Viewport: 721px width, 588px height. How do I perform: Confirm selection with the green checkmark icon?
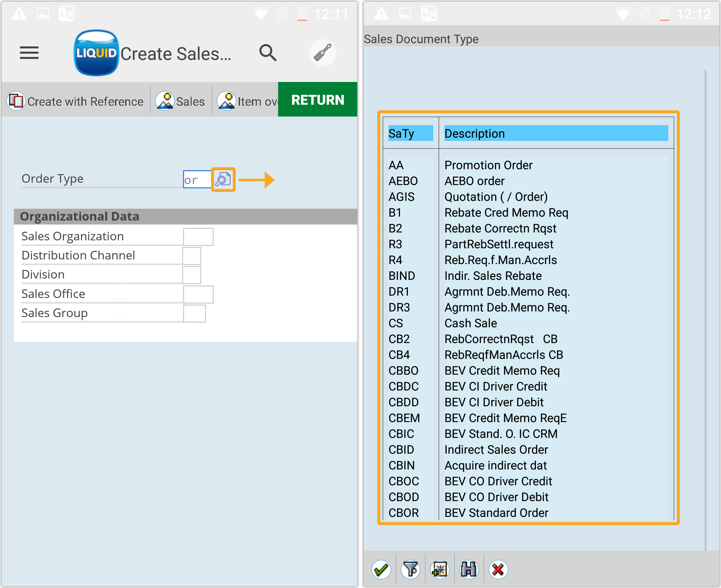click(x=381, y=569)
